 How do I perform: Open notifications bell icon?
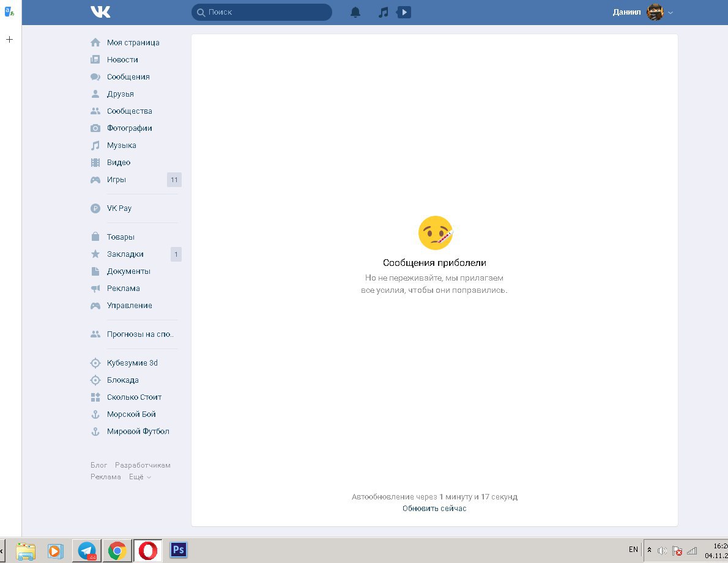[x=355, y=12]
